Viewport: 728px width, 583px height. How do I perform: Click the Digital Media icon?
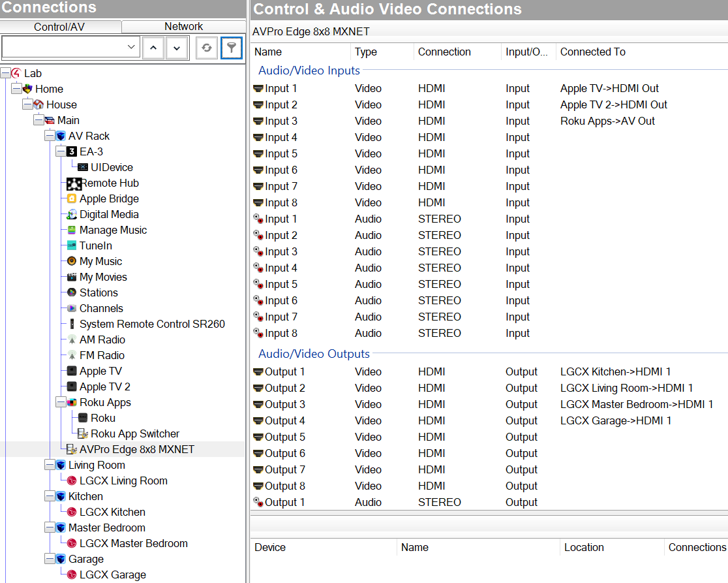point(72,214)
